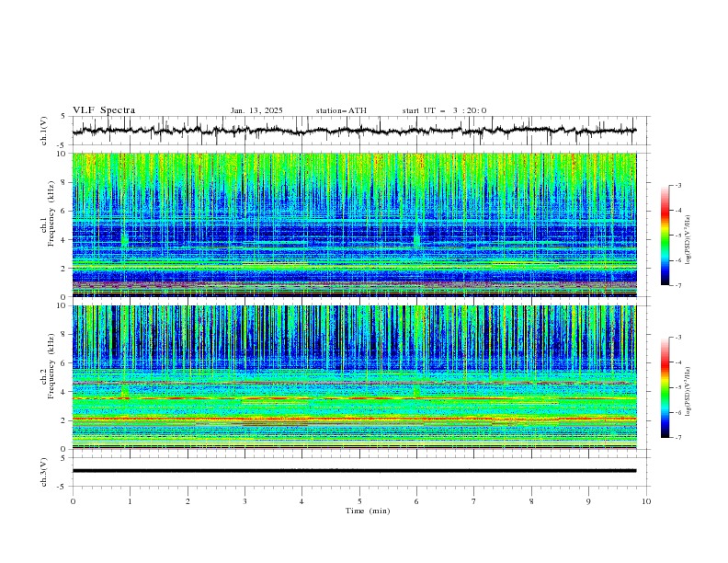Screen dimensions: 728x563
Task: Click the ch.1 colorbar "log(PSD)(V²/Hz)" label
Action: 688,240
